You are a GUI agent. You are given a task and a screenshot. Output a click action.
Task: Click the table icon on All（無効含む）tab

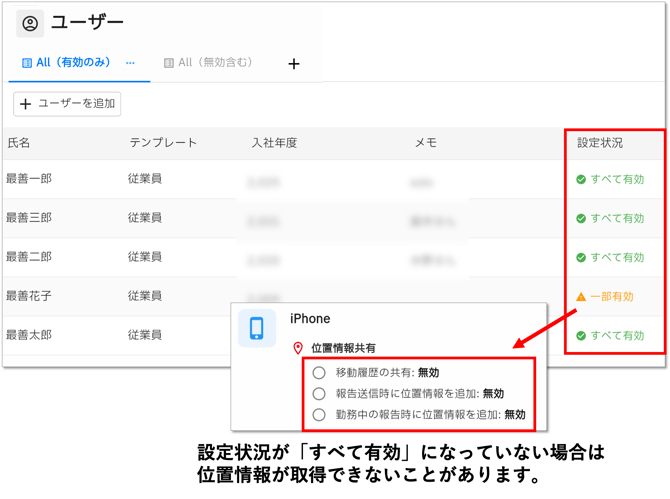click(168, 62)
